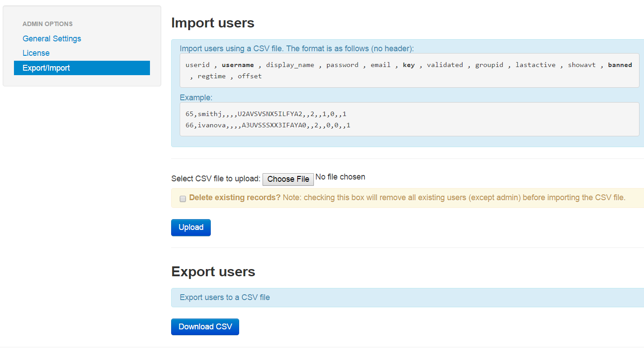The height and width of the screenshot is (355, 644).
Task: Click the example row starting with 65,smithj
Action: tap(266, 114)
